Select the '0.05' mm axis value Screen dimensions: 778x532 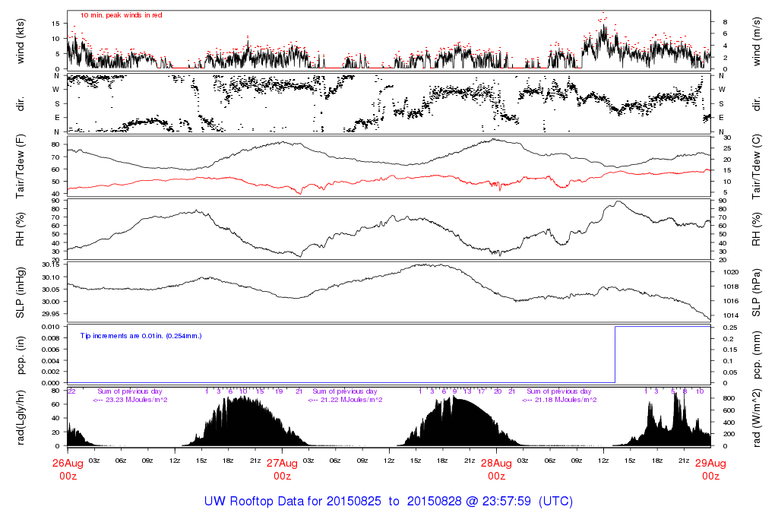[x=729, y=372]
